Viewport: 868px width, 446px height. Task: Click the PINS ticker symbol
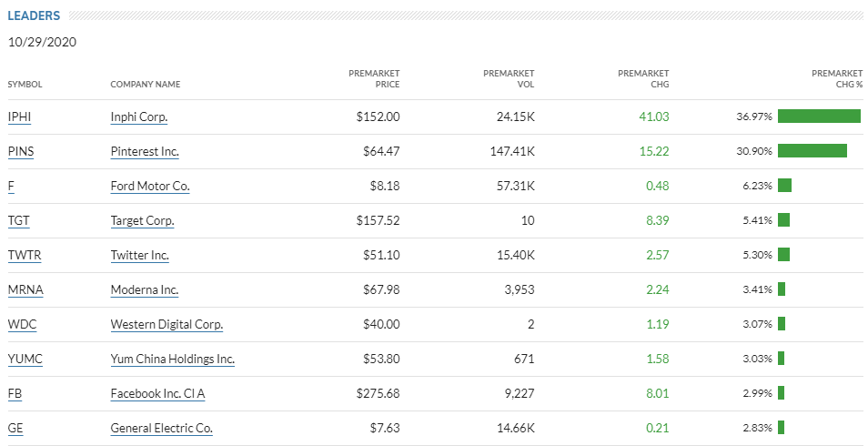click(x=21, y=151)
